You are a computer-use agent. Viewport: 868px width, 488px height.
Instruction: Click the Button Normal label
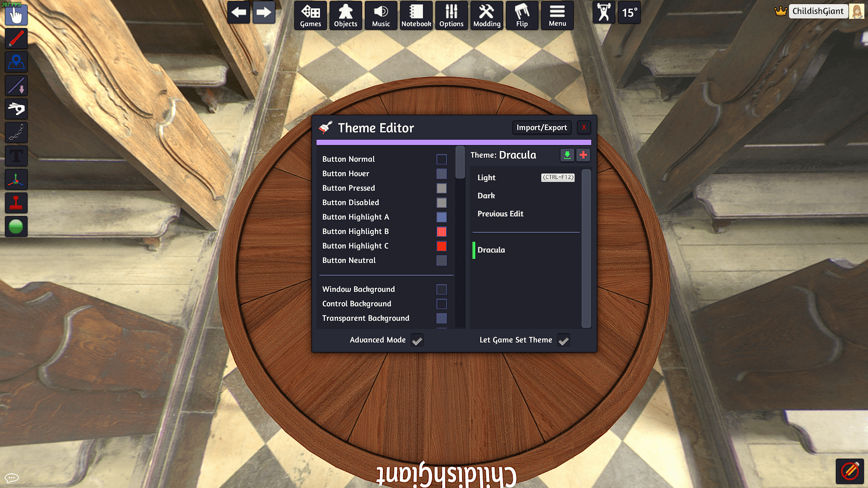tap(349, 159)
